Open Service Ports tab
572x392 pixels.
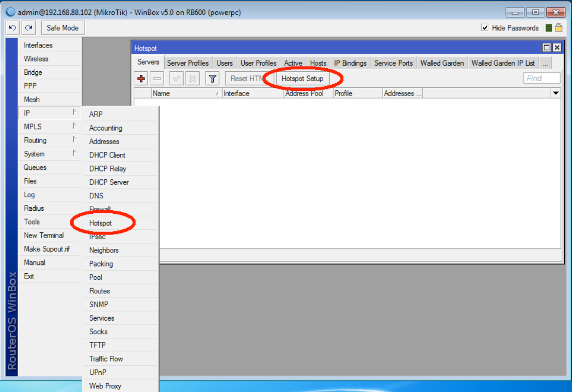point(393,63)
